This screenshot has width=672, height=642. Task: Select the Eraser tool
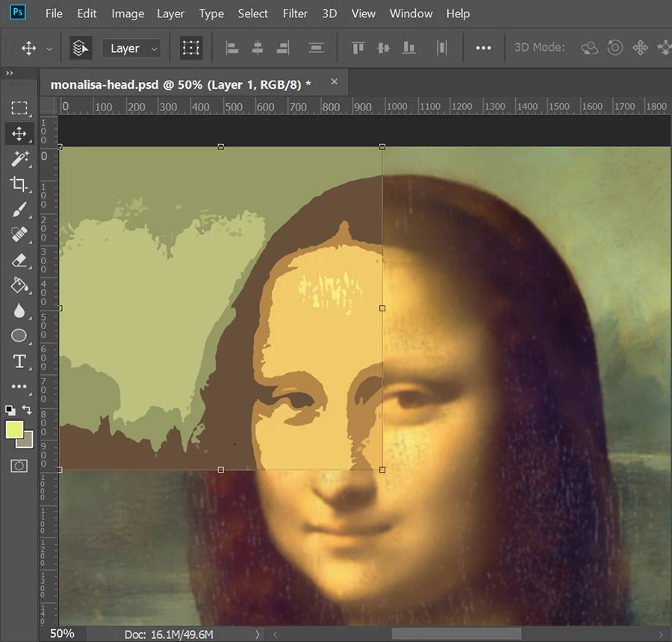(19, 260)
